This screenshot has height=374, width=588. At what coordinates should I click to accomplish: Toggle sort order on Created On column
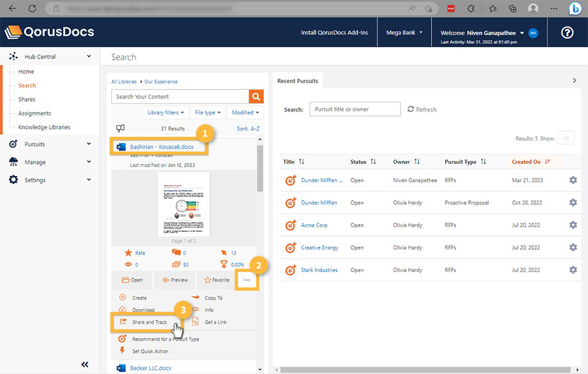[547, 162]
